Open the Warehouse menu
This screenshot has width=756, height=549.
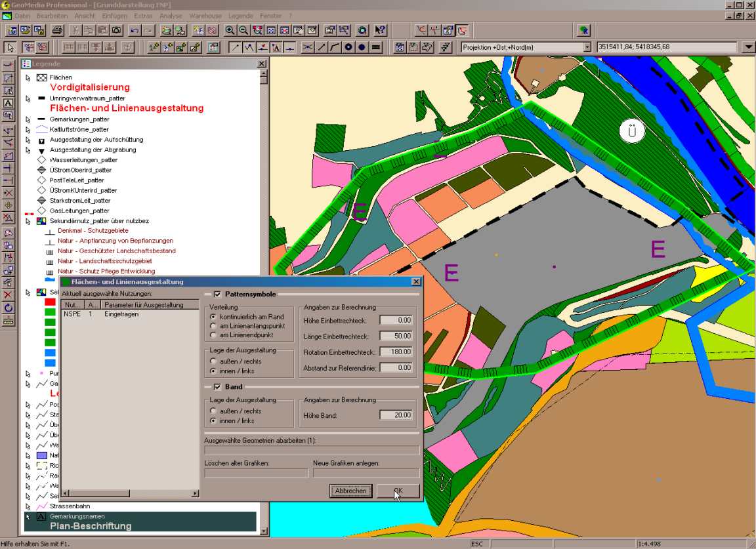pos(205,15)
